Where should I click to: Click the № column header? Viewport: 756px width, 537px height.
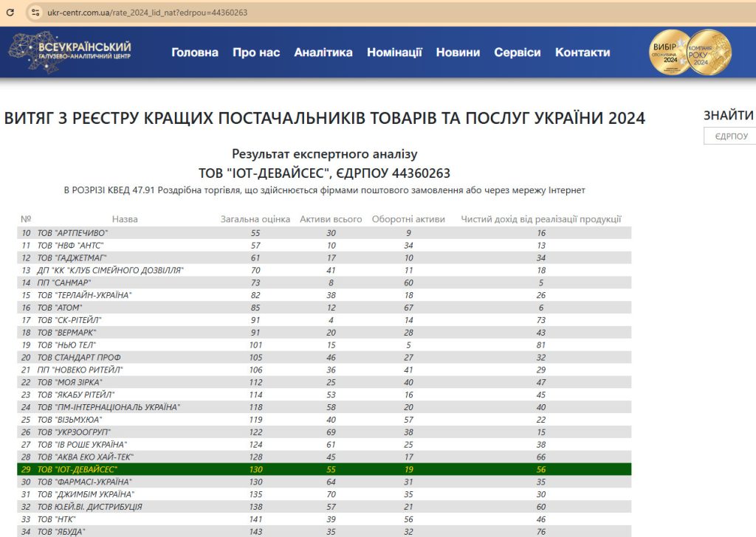pyautogui.click(x=26, y=219)
